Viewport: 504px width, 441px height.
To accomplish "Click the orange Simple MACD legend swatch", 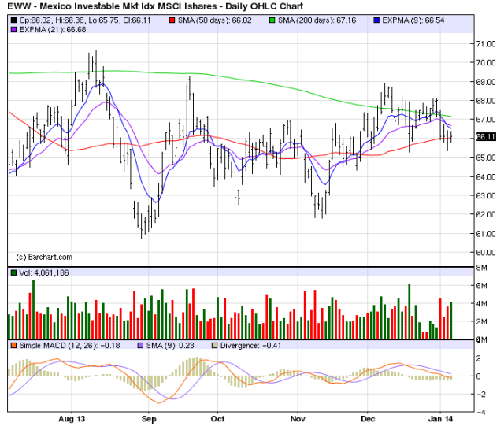I will 13,345.
